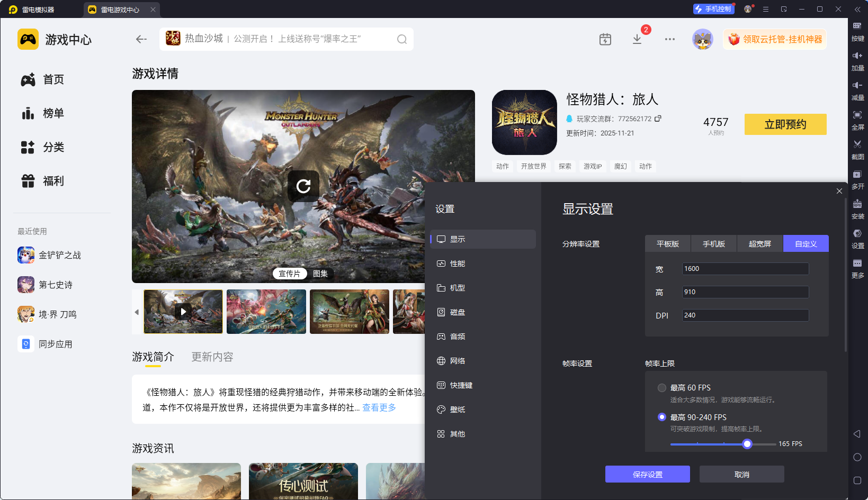The height and width of the screenshot is (500, 868).
Task: Select the 手机版 resolution tab
Action: pos(713,244)
